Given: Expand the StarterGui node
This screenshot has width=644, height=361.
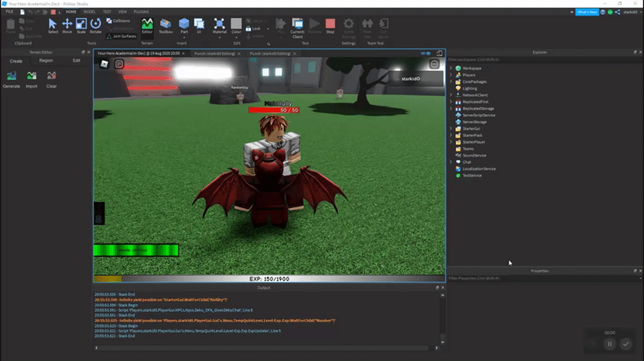Looking at the screenshot, I should click(x=451, y=128).
